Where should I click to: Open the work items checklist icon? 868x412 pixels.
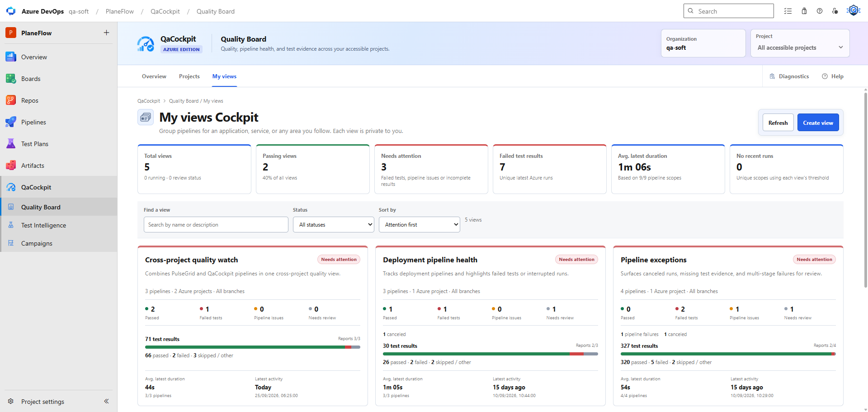pos(788,11)
